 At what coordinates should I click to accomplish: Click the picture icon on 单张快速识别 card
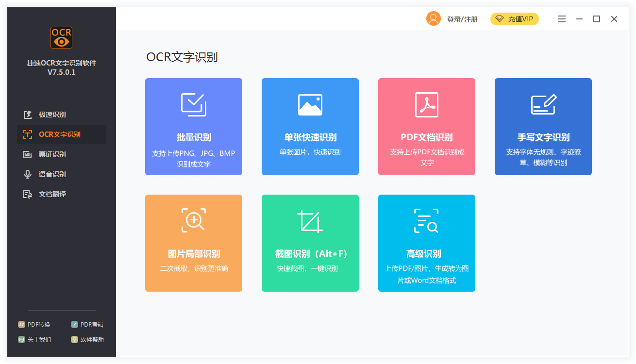tap(310, 105)
